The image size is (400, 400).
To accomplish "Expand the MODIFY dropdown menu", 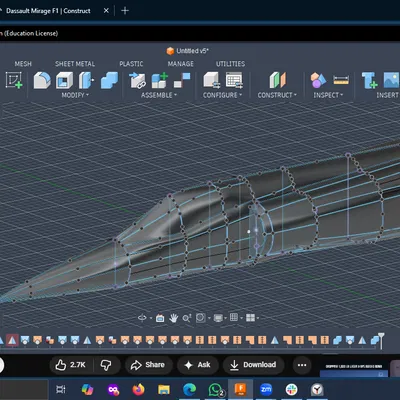I will pyautogui.click(x=75, y=95).
